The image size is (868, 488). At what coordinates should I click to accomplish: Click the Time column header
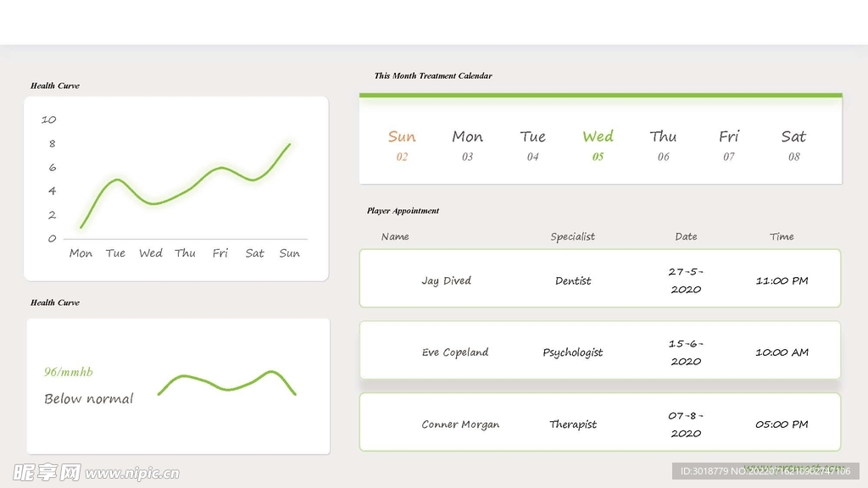(782, 236)
